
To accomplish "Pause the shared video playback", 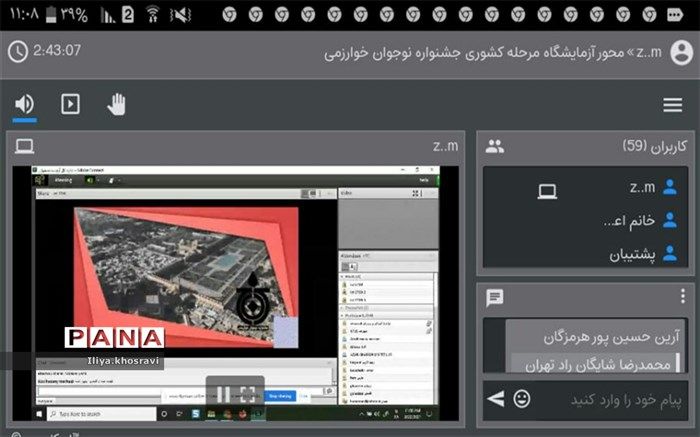I will click(x=225, y=392).
